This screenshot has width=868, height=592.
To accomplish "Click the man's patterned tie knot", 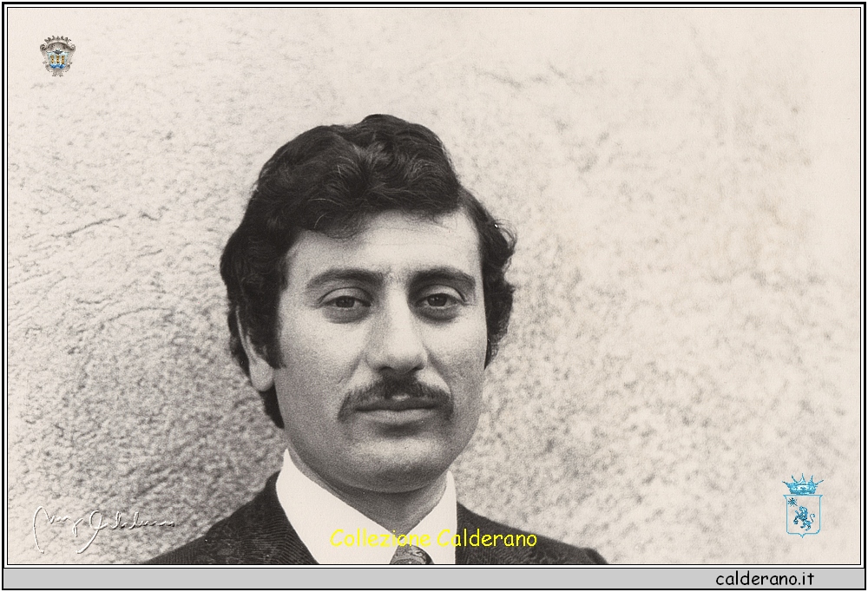I will (x=411, y=556).
